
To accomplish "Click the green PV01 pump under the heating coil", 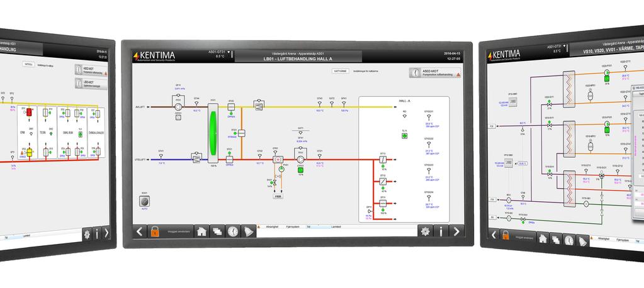I will (281, 169).
